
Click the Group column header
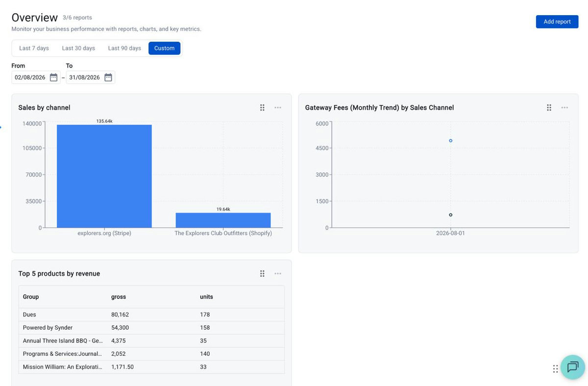pyautogui.click(x=31, y=297)
